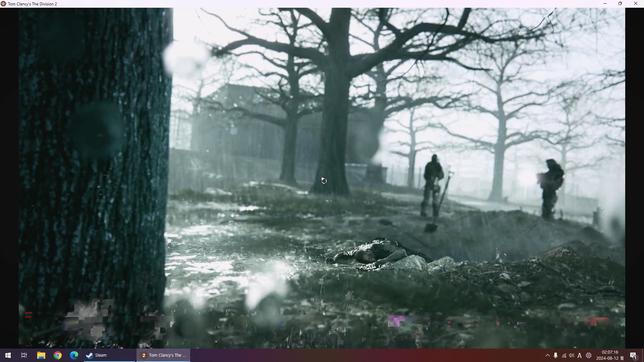Screen dimensions: 644x362
Task: Open the clock and calendar flyout
Action: (x=610, y=355)
